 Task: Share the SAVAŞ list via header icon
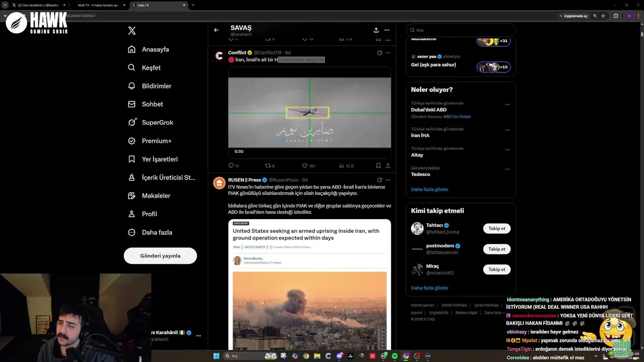376,30
